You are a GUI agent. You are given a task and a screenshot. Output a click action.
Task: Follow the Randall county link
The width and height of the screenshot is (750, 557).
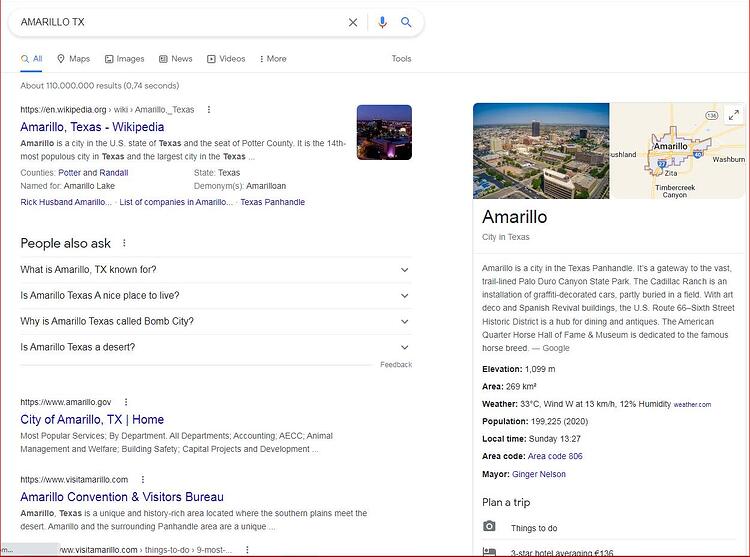click(114, 173)
